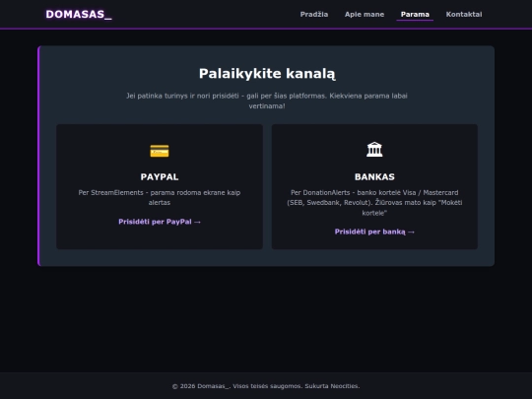Click the purple divider line under the header

click(266, 29)
